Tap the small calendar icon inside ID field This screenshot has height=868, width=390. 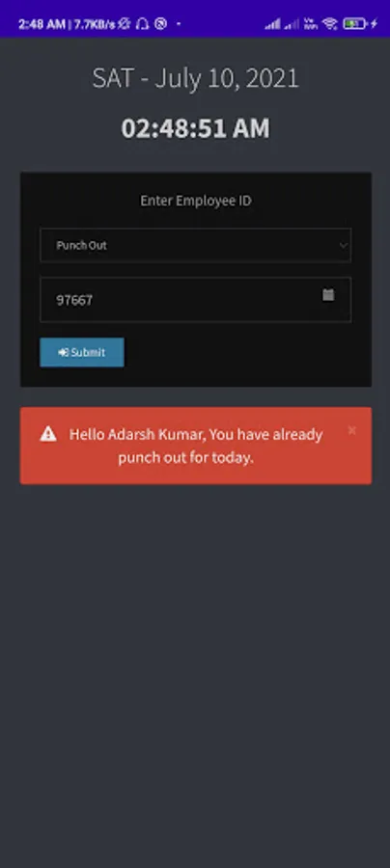pos(328,294)
